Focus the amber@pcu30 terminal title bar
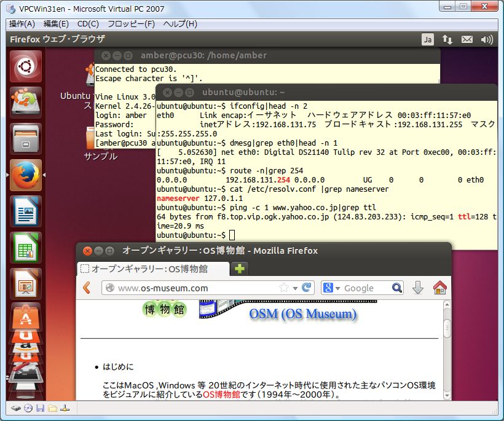Image resolution: width=504 pixels, height=421 pixels. tap(267, 55)
